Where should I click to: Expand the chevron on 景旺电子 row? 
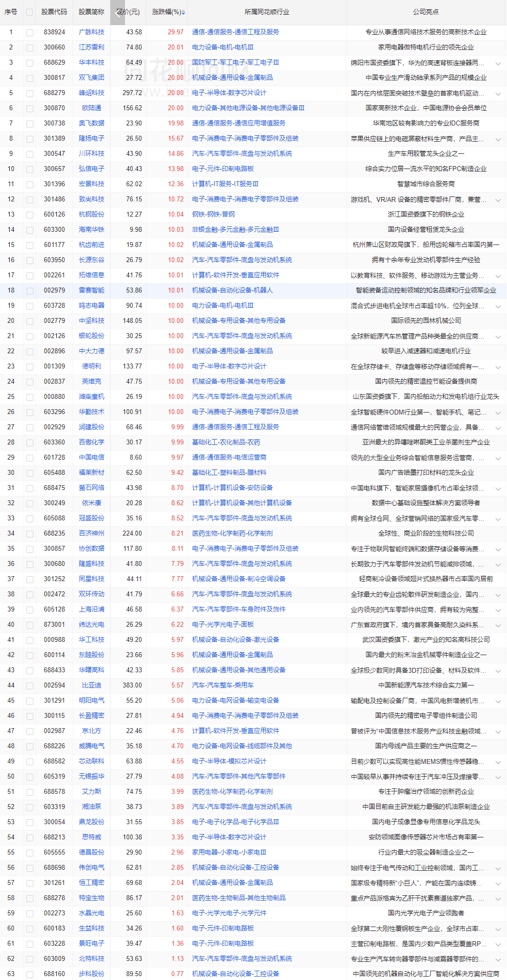pyautogui.click(x=498, y=944)
